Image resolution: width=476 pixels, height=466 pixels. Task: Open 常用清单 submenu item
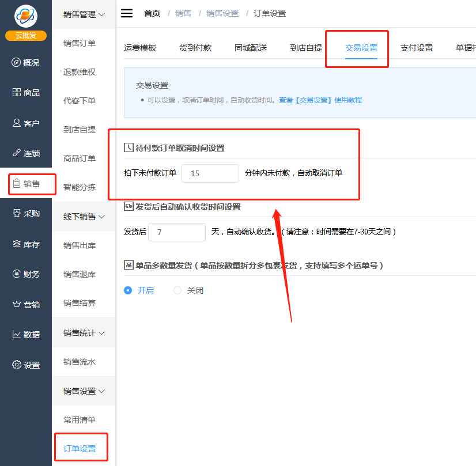[80, 420]
